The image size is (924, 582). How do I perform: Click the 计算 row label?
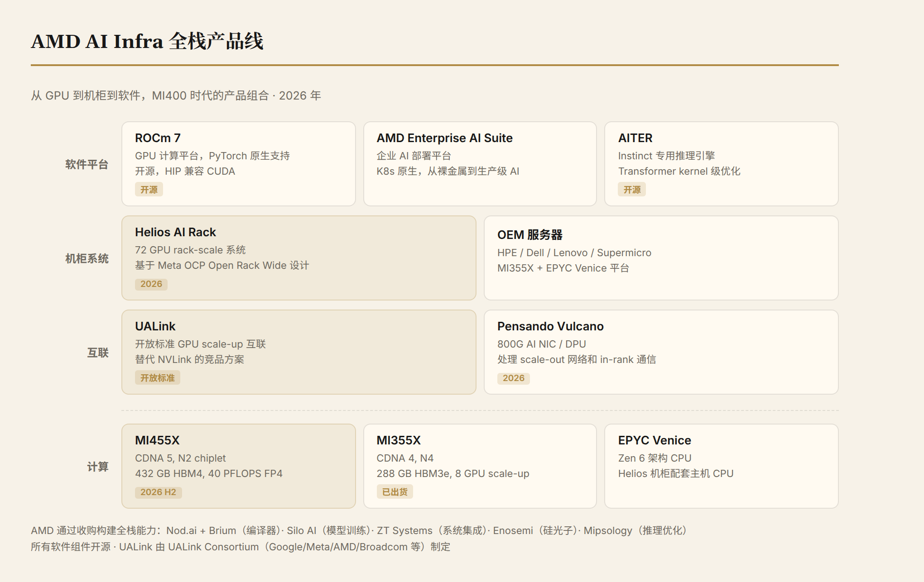98,467
